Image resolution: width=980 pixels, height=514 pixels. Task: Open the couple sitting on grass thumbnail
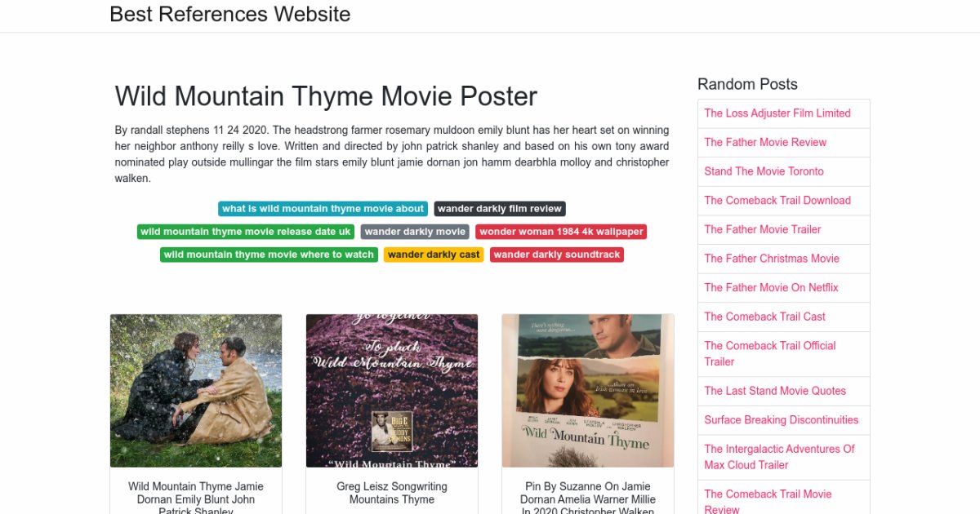click(196, 390)
